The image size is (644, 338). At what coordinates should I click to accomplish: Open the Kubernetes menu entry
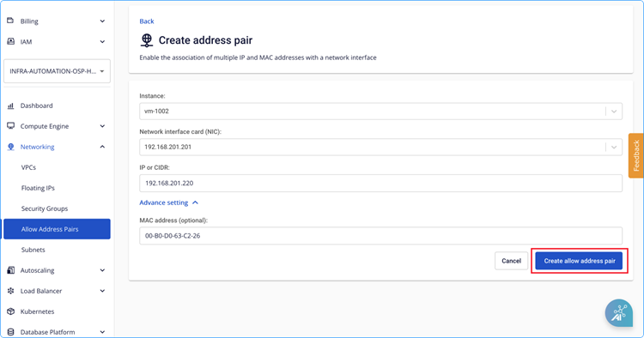37,311
